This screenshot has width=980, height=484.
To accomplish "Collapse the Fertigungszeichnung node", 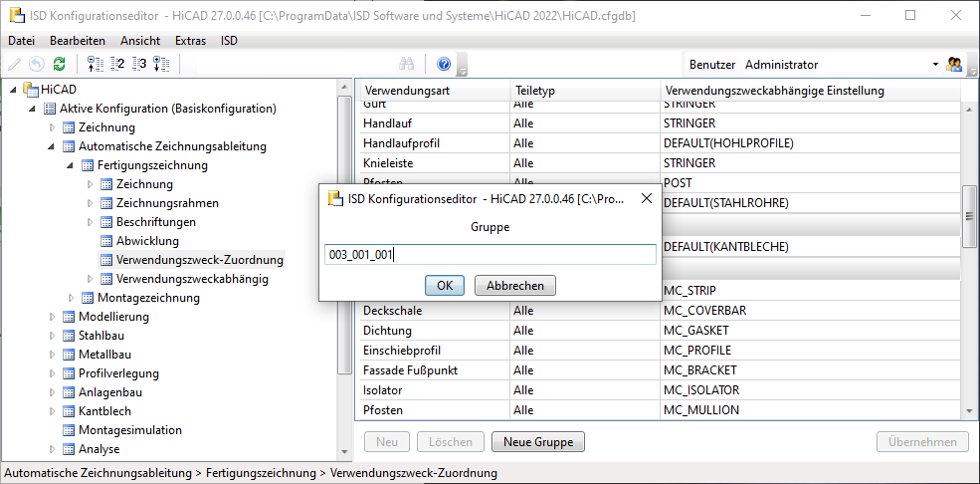I will pyautogui.click(x=71, y=165).
